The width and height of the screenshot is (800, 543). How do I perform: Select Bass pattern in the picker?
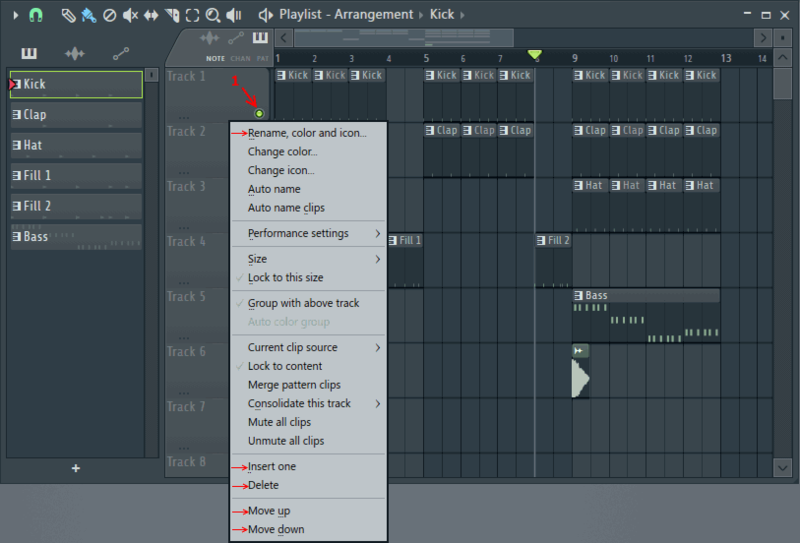click(76, 237)
